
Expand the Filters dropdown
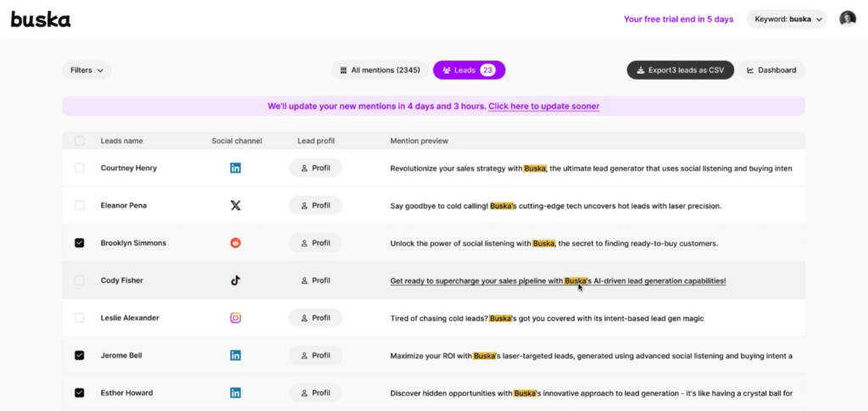87,70
